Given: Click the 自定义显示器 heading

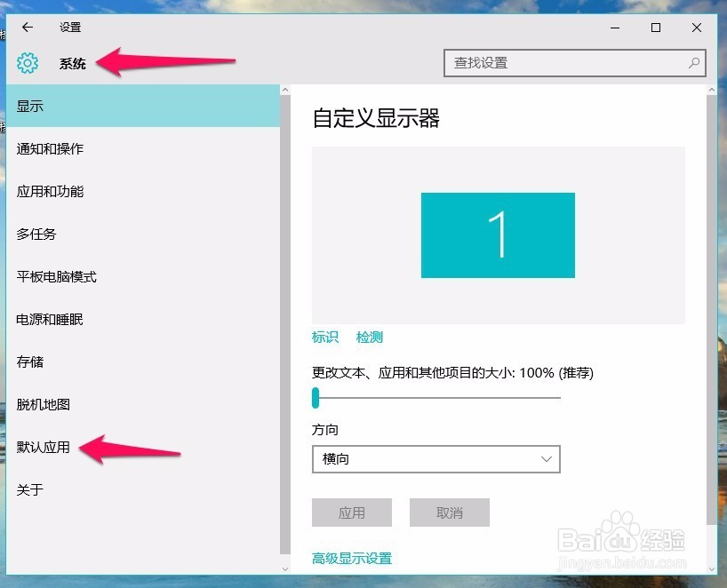Looking at the screenshot, I should (376, 118).
